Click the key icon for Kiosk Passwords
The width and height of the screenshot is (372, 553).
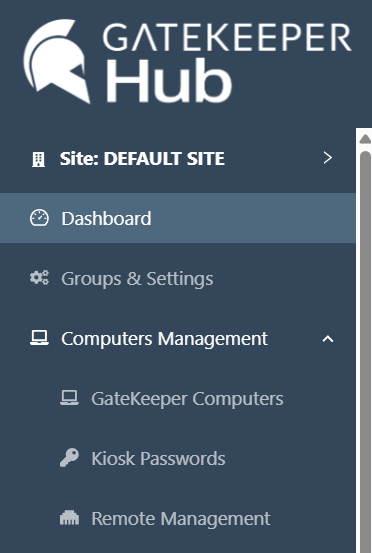pyautogui.click(x=69, y=458)
